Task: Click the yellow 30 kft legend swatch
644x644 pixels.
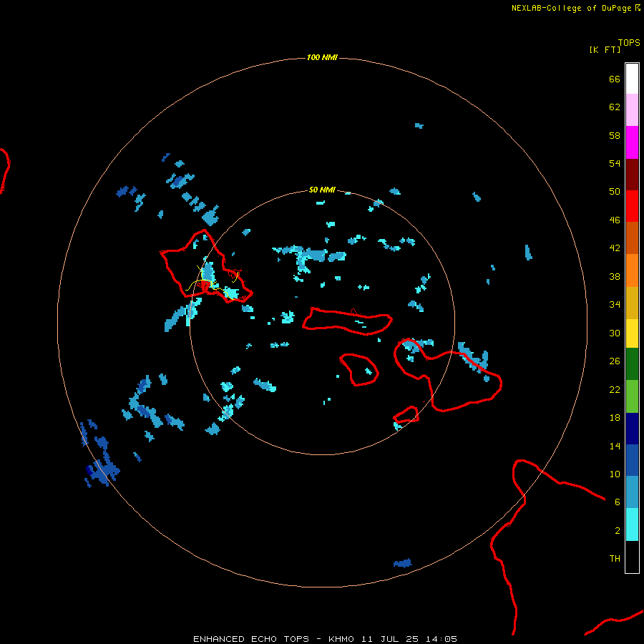Action: [632, 333]
